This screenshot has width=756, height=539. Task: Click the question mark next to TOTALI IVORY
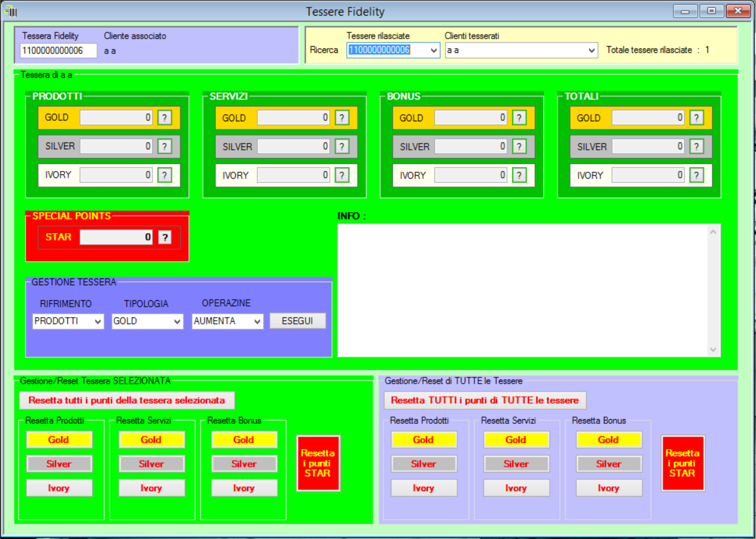pos(696,175)
